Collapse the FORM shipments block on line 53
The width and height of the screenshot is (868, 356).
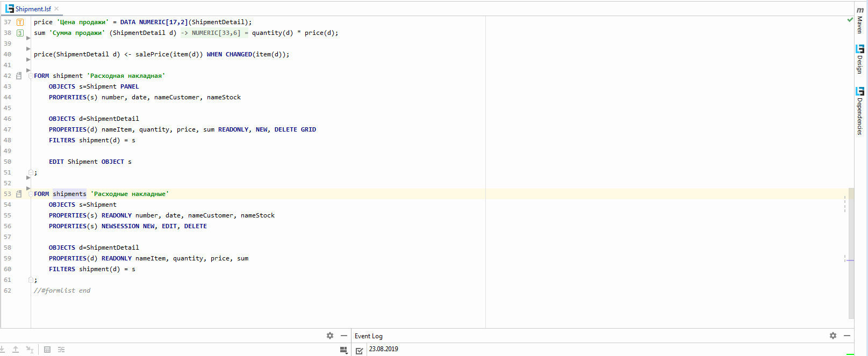(31, 194)
